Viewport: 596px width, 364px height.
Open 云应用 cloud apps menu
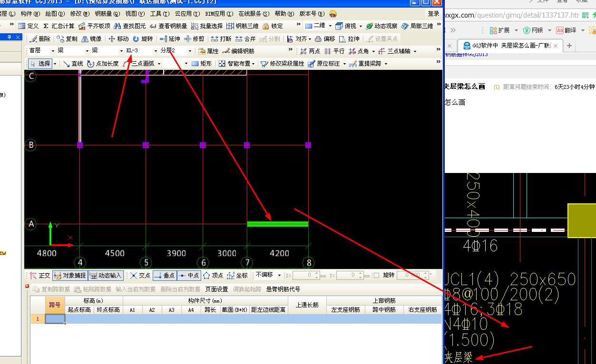[x=187, y=14]
